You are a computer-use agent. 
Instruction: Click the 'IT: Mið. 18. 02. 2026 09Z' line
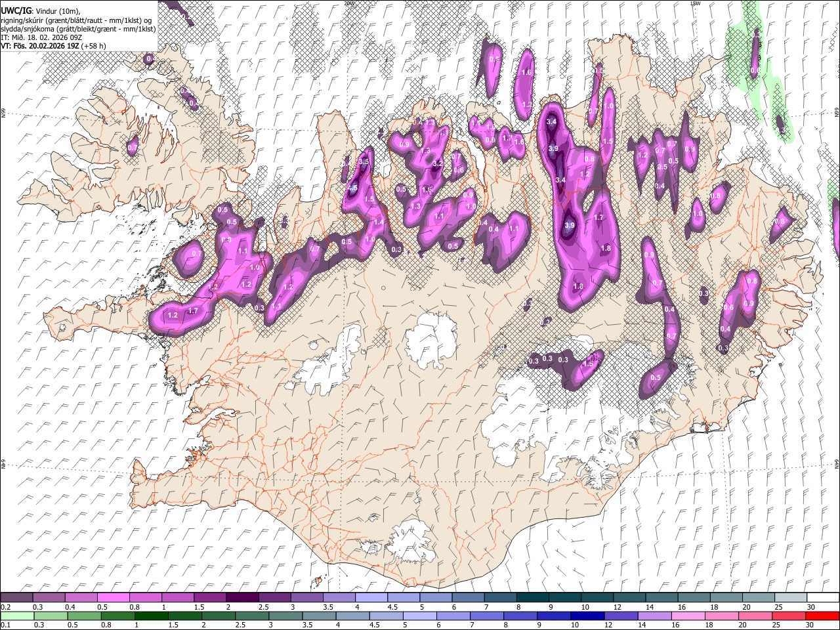click(41, 37)
